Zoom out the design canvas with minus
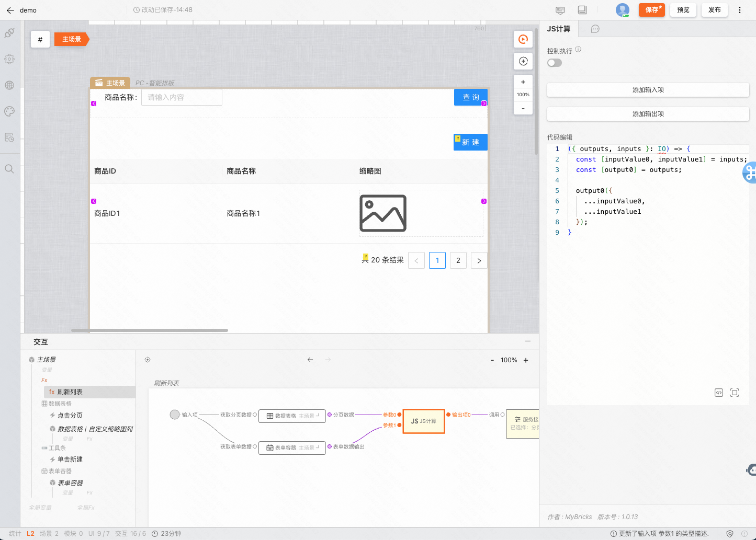 click(x=523, y=108)
